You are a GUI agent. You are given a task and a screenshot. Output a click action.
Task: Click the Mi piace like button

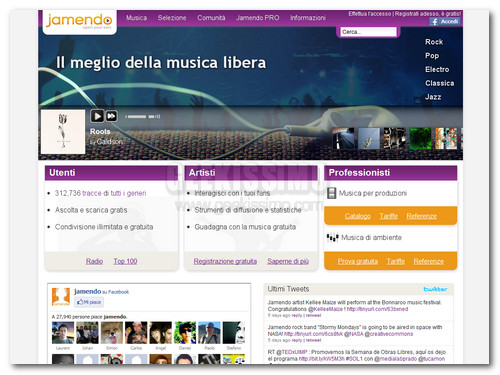[x=89, y=302]
